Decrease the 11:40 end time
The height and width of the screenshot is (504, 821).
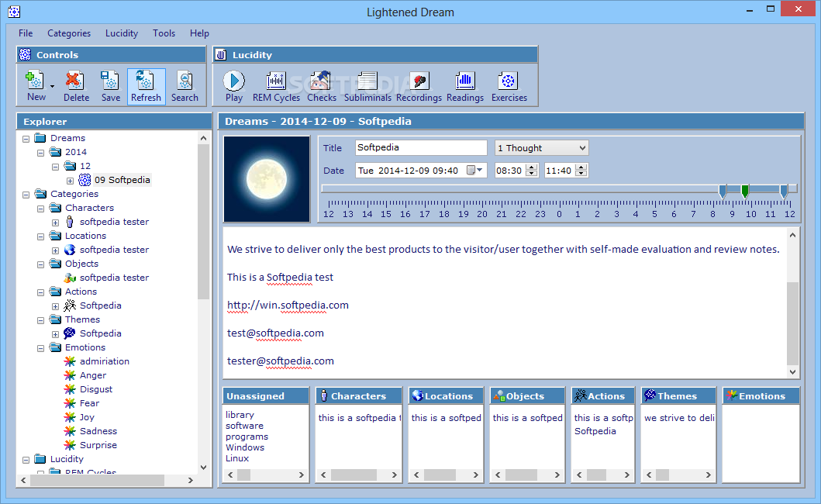point(581,174)
